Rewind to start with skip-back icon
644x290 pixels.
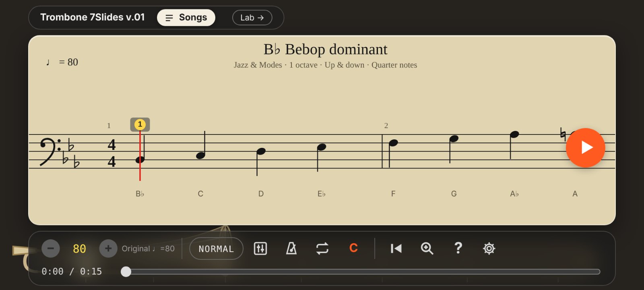(x=396, y=249)
